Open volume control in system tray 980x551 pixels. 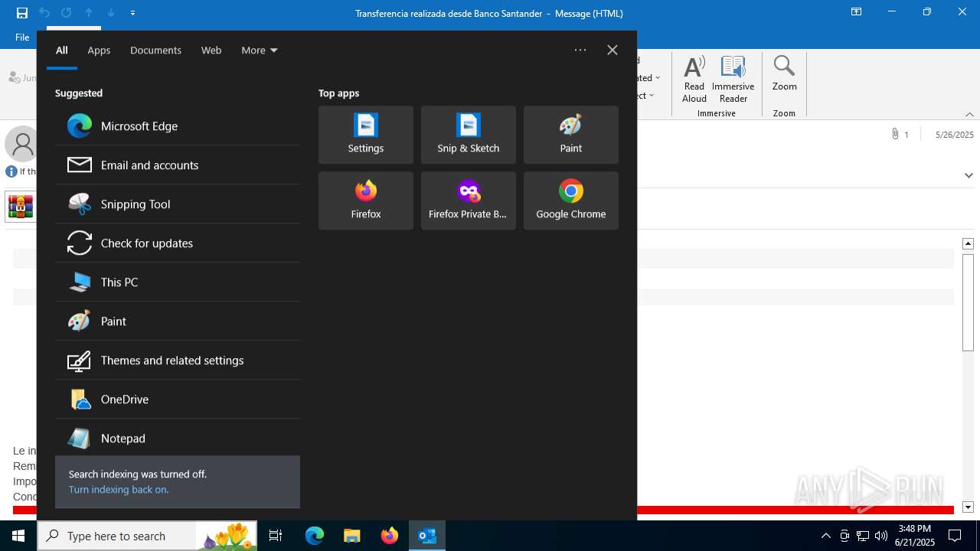tap(881, 536)
